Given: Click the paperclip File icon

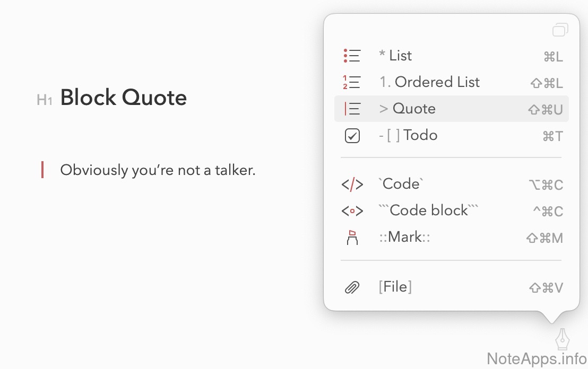Looking at the screenshot, I should pyautogui.click(x=352, y=287).
